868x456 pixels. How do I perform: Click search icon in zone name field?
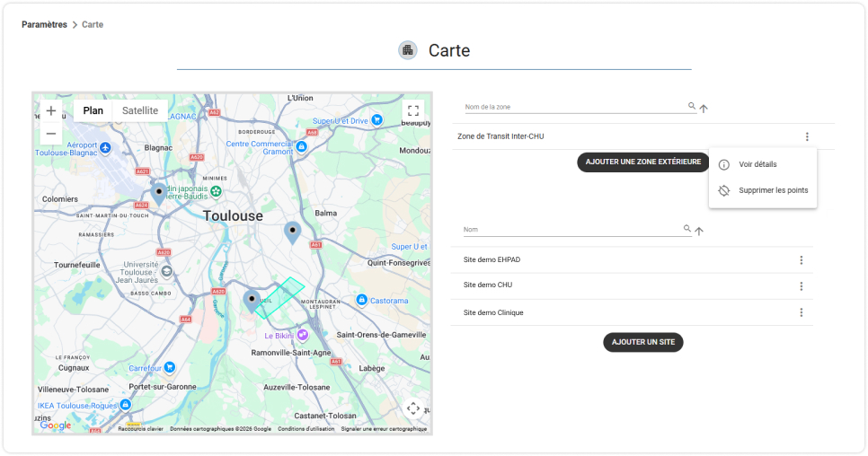coord(691,106)
